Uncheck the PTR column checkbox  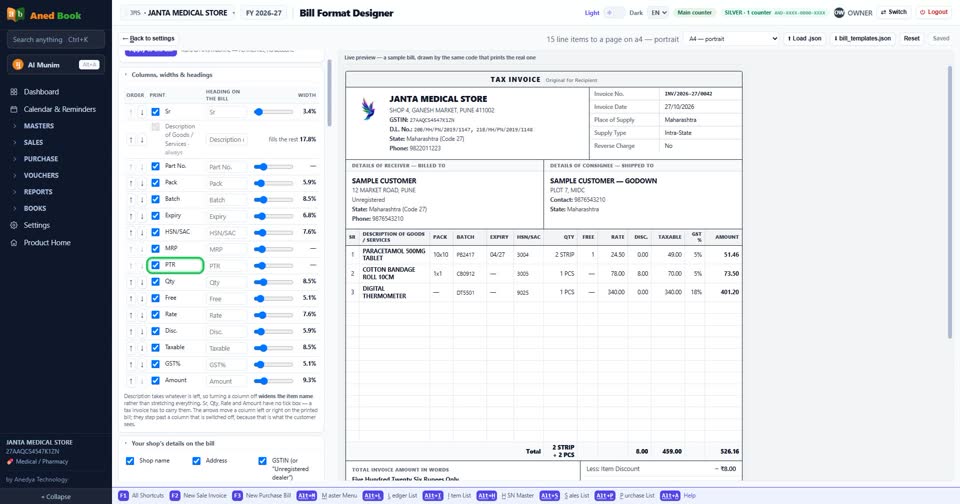click(x=156, y=265)
